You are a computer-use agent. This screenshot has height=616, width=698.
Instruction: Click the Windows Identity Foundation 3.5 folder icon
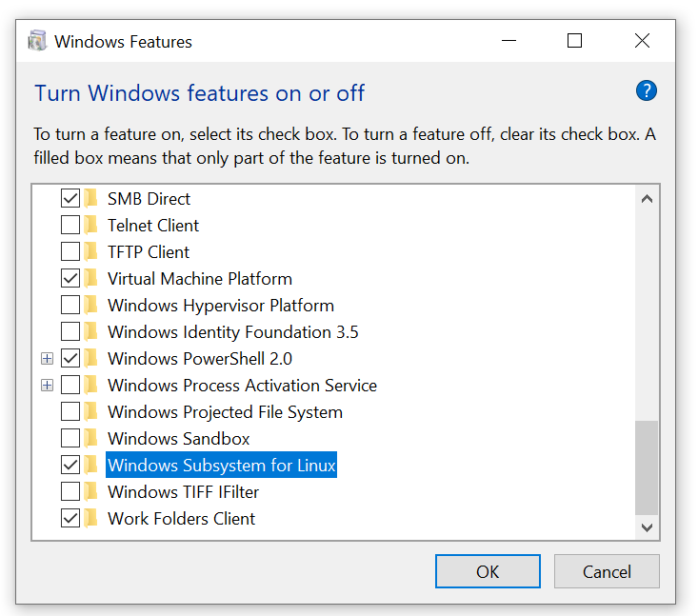click(90, 331)
